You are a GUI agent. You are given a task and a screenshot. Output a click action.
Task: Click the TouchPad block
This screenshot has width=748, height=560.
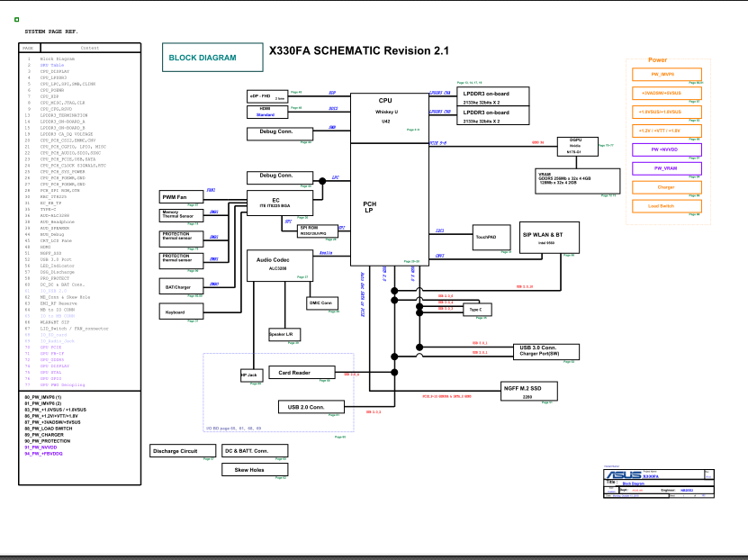tap(487, 236)
